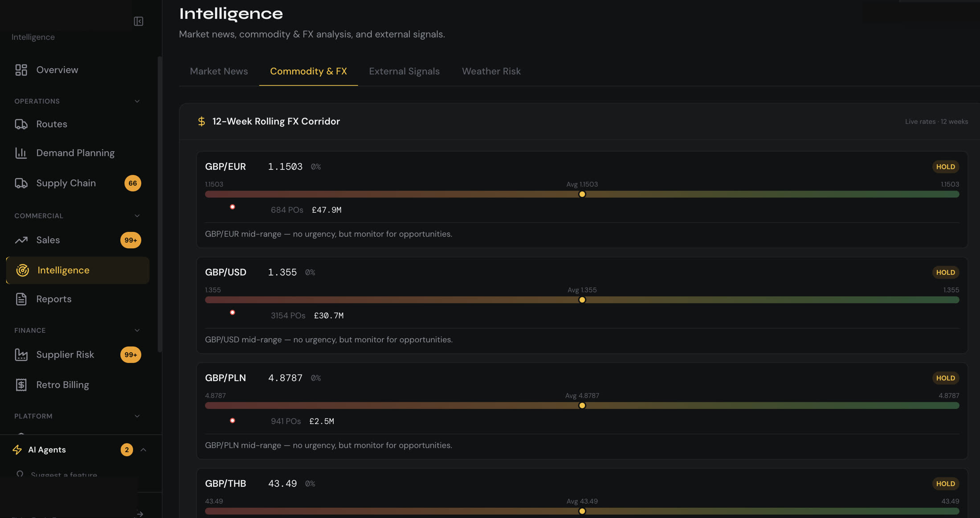
Task: Click the HOLD badge on GBP/EUR
Action: 945,167
